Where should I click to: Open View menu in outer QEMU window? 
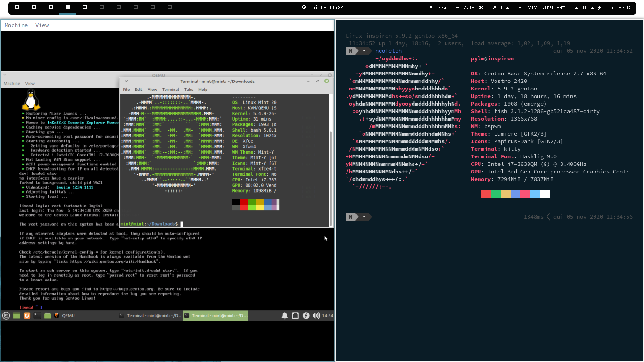click(x=42, y=25)
